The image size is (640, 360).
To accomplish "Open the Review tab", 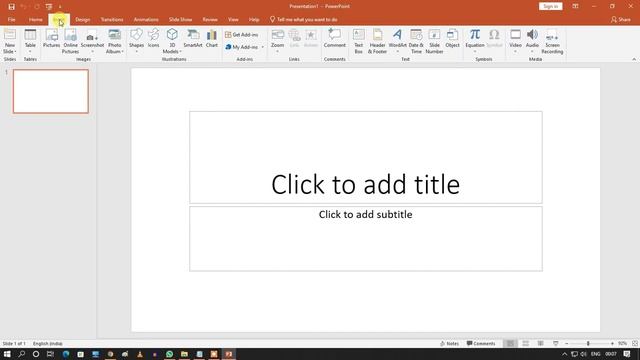I will 210,20.
